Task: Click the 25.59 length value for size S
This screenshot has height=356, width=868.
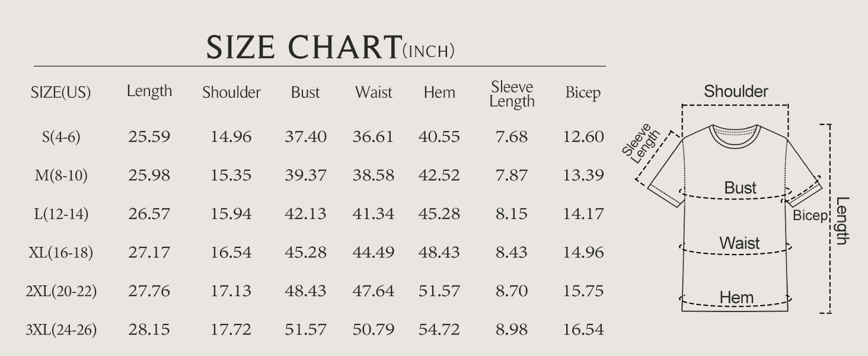Action: (149, 137)
